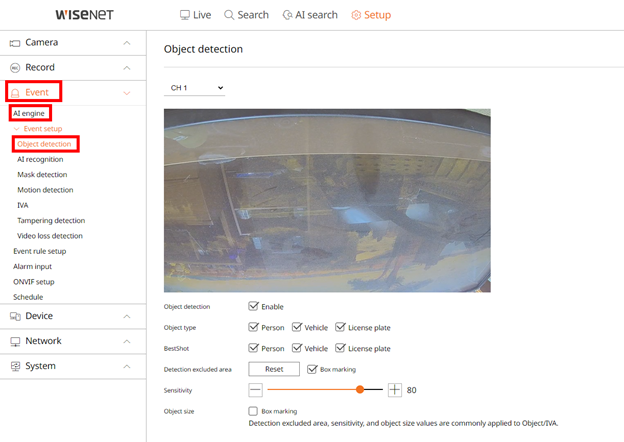Screen dimensions: 624x442
Task: Open ONVIF setup page
Action: pos(34,282)
